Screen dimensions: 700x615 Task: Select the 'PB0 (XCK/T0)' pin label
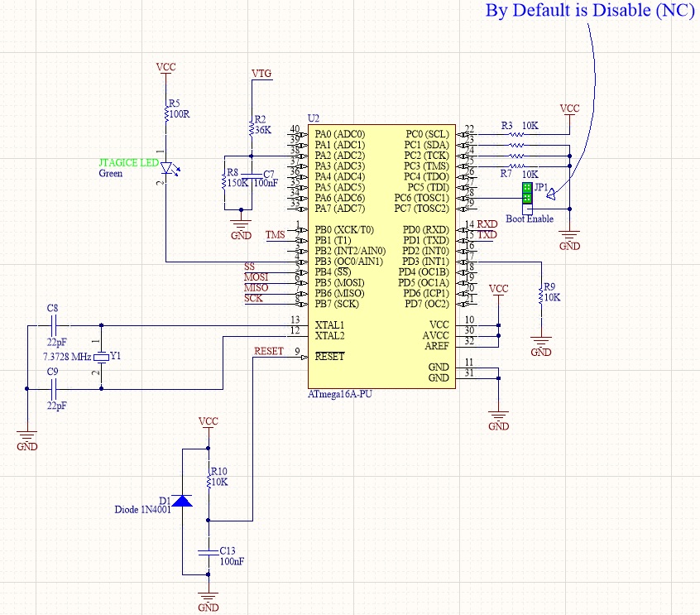pos(344,230)
